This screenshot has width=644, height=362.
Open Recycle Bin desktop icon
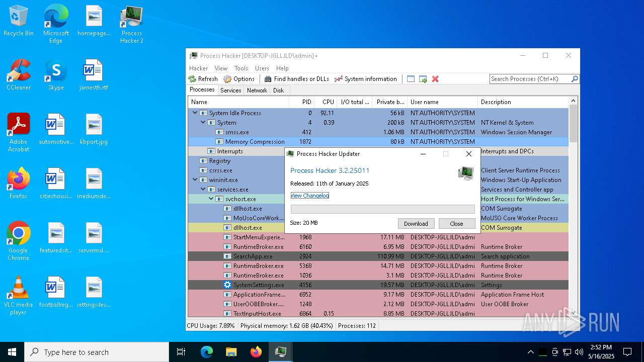pyautogui.click(x=19, y=21)
